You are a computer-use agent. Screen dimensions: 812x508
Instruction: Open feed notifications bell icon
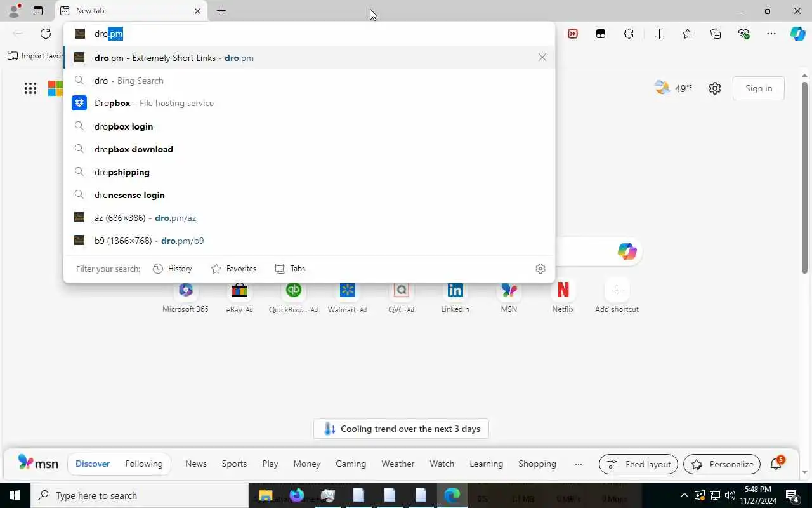tap(776, 464)
